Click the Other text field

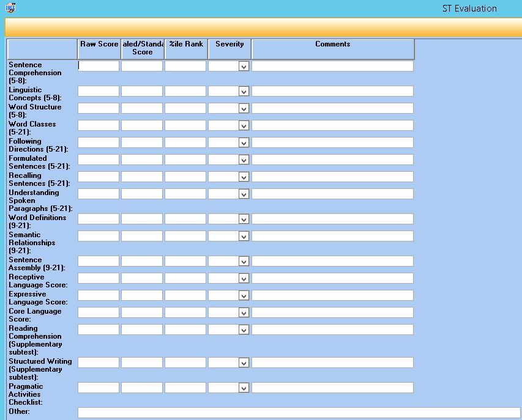pyautogui.click(x=299, y=413)
